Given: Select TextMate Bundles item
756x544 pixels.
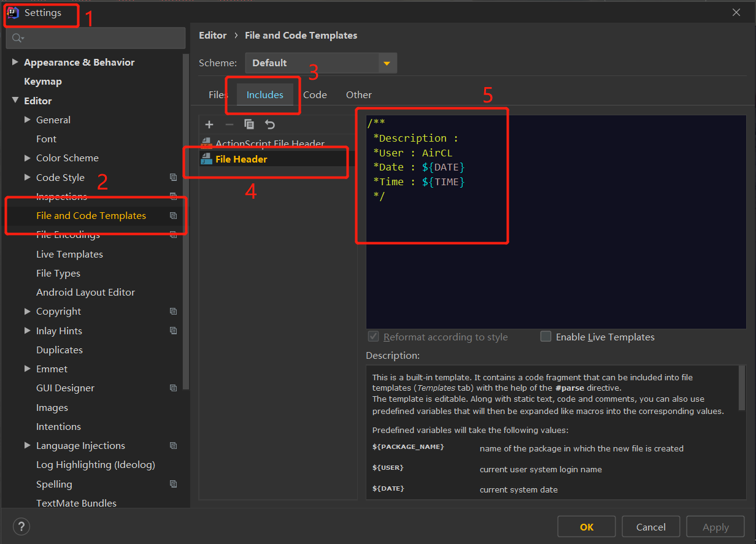Looking at the screenshot, I should click(x=76, y=504).
